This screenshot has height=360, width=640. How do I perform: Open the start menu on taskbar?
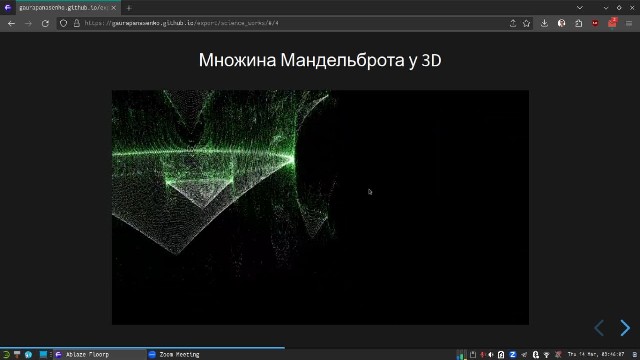[x=6, y=354]
